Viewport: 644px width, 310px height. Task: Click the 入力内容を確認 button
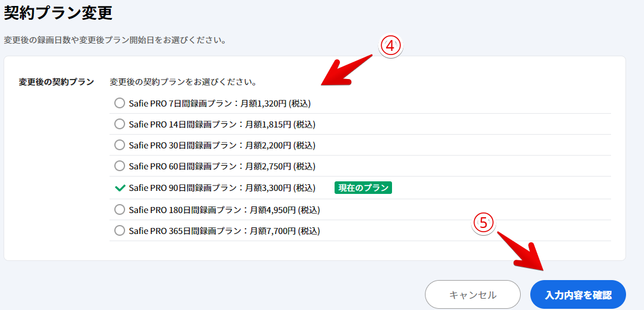pyautogui.click(x=578, y=294)
